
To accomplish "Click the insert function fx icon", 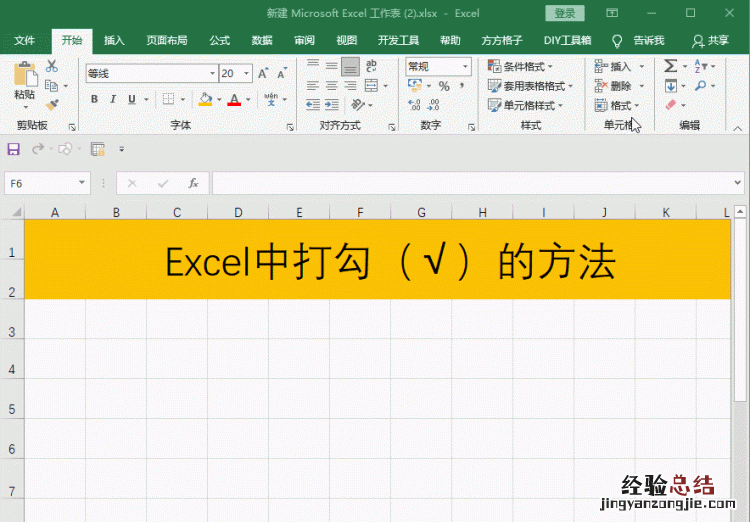I will pyautogui.click(x=193, y=183).
